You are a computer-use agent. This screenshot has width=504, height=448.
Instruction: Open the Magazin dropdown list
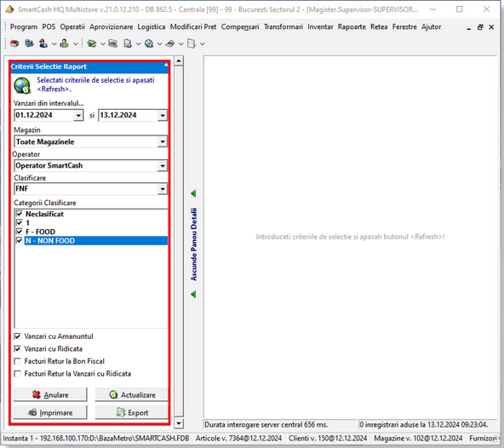tap(163, 142)
